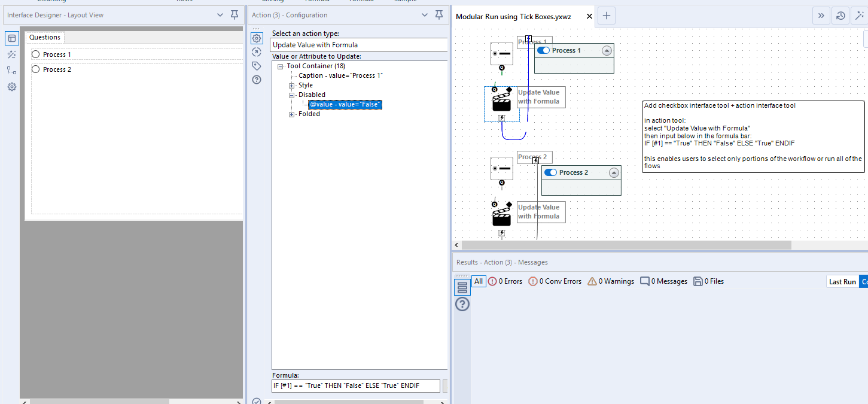Click the annotation tag icon in Action panel
The image size is (868, 404).
tap(257, 65)
